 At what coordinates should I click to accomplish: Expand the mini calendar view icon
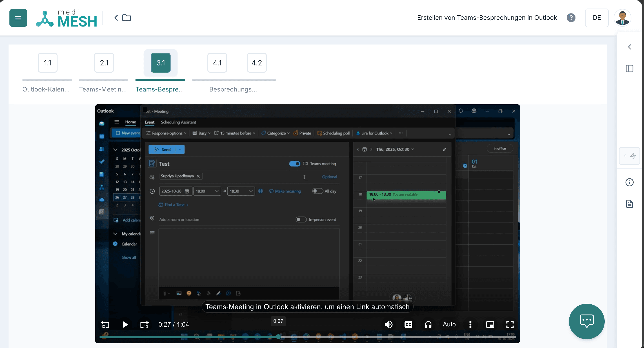coord(444,149)
